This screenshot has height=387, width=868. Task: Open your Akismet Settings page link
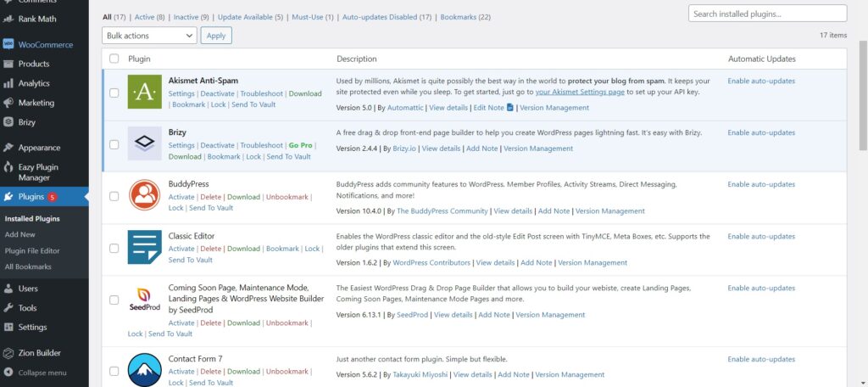tap(580, 92)
